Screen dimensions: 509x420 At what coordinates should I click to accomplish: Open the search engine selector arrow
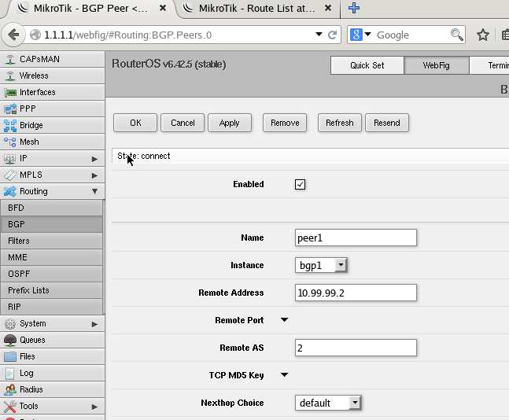(x=368, y=34)
